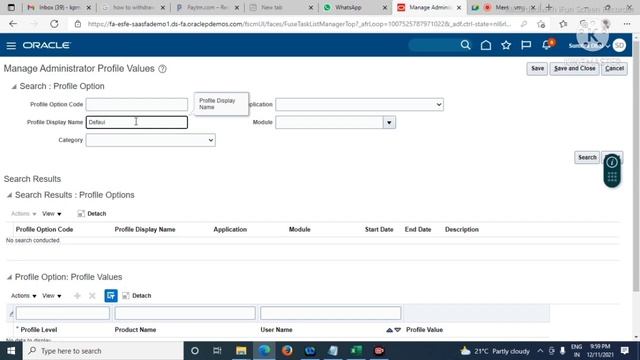Collapse Search : Profile Option section
The image size is (640, 360).
coord(14,87)
